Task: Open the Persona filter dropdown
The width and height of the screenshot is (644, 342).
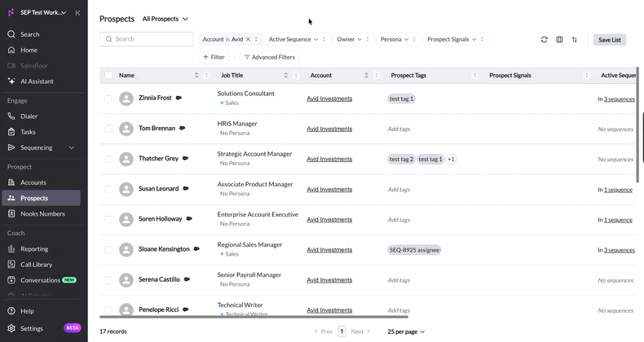Action: [395, 39]
